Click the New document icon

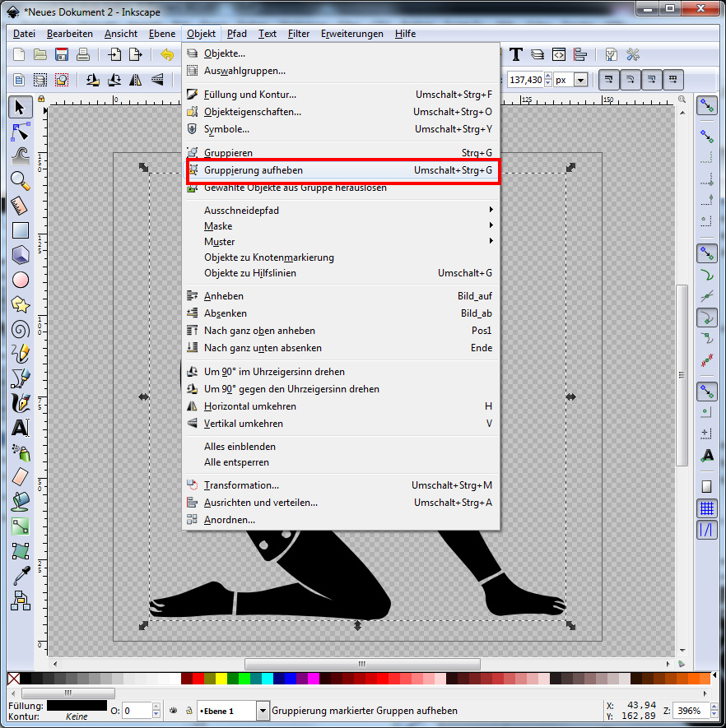click(19, 55)
